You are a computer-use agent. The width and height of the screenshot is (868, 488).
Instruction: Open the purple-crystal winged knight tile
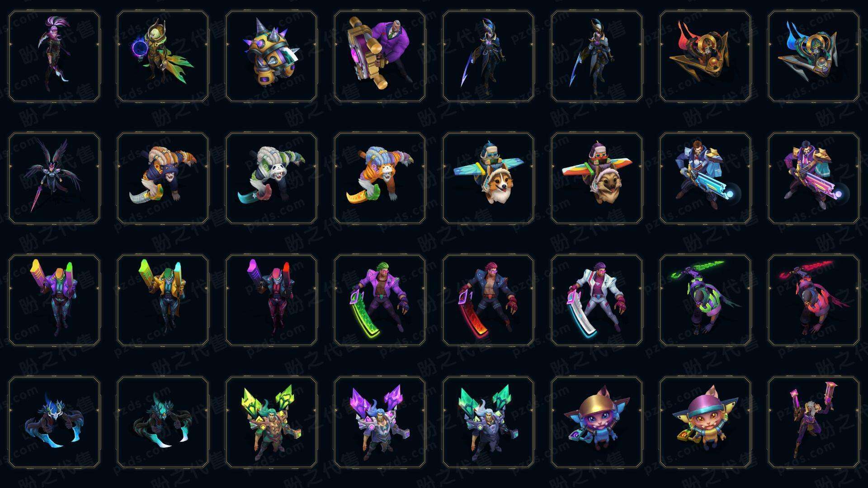pyautogui.click(x=380, y=422)
